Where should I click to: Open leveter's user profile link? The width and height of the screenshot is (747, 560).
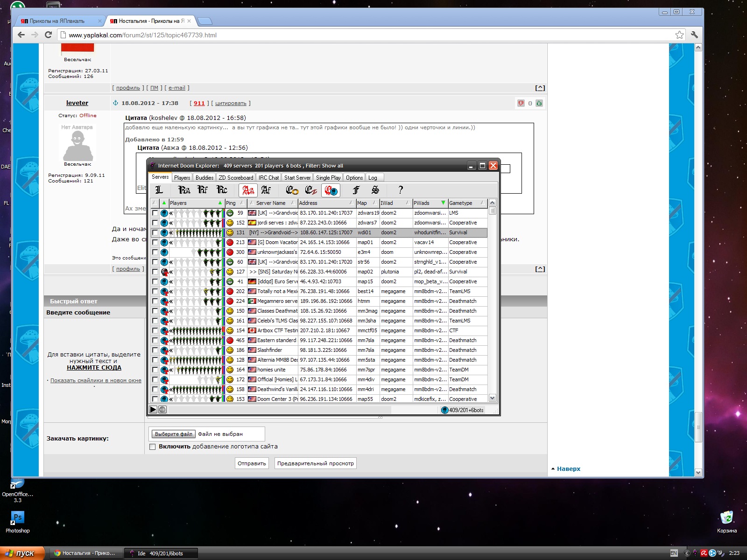[x=77, y=103]
